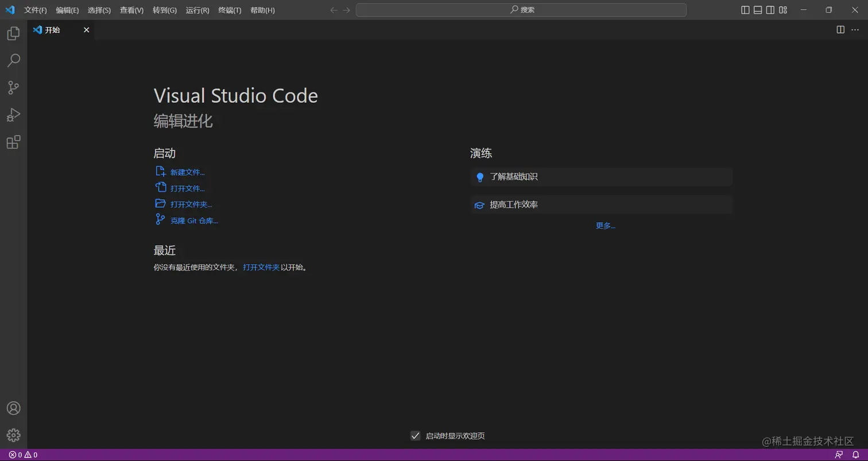
Task: Close the 开始 tab
Action: (87, 30)
